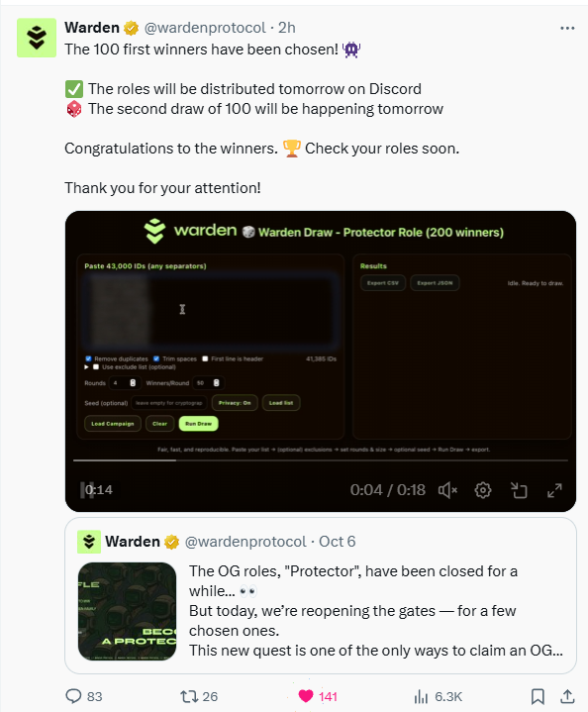Pop out video picture-in-picture icon
This screenshot has height=712, width=588.
[x=519, y=490]
